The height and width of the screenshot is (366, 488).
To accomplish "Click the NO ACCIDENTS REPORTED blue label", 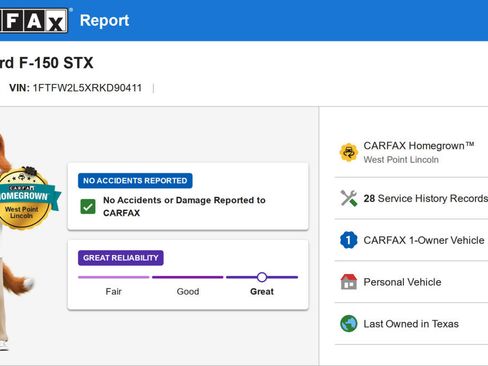I will [135, 181].
